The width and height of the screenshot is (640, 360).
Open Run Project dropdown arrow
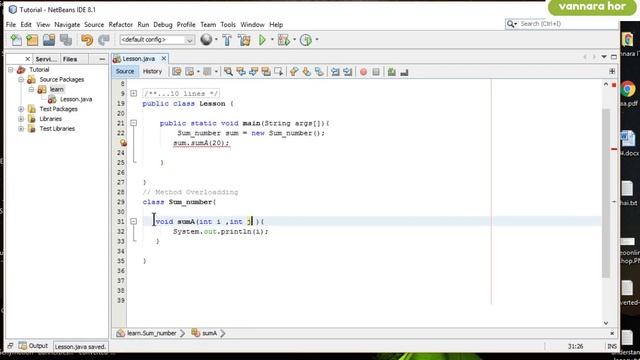[x=272, y=40]
